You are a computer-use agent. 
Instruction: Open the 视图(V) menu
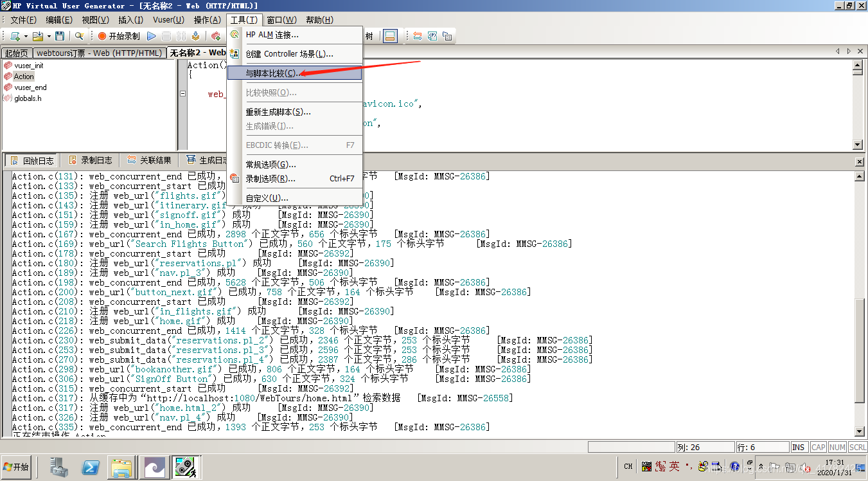pos(95,20)
